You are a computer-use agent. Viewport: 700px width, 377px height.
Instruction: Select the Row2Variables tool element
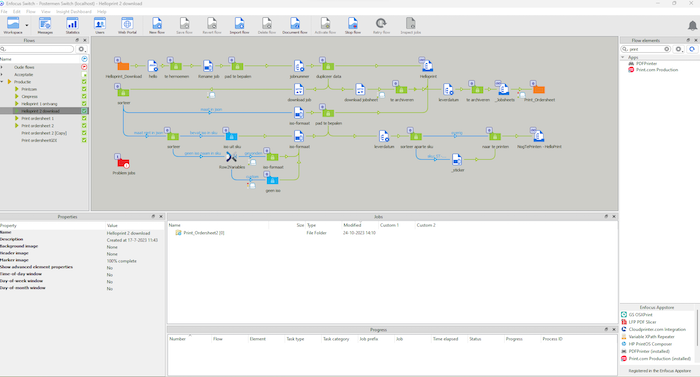point(231,157)
